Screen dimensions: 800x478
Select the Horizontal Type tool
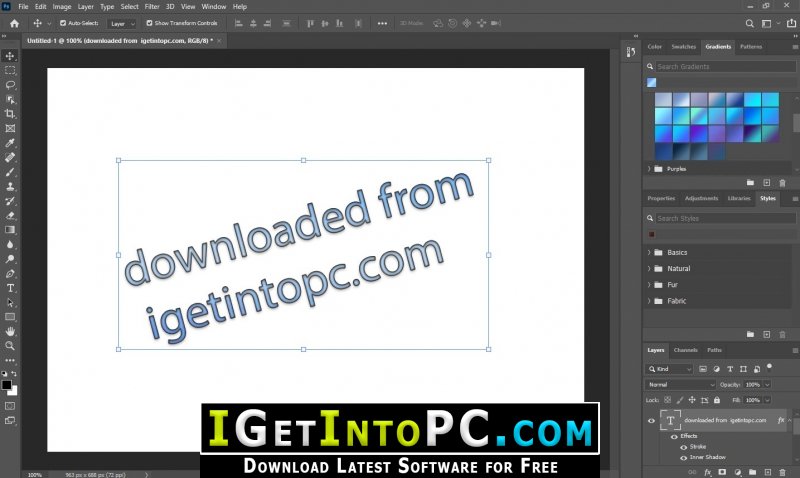pos(10,288)
